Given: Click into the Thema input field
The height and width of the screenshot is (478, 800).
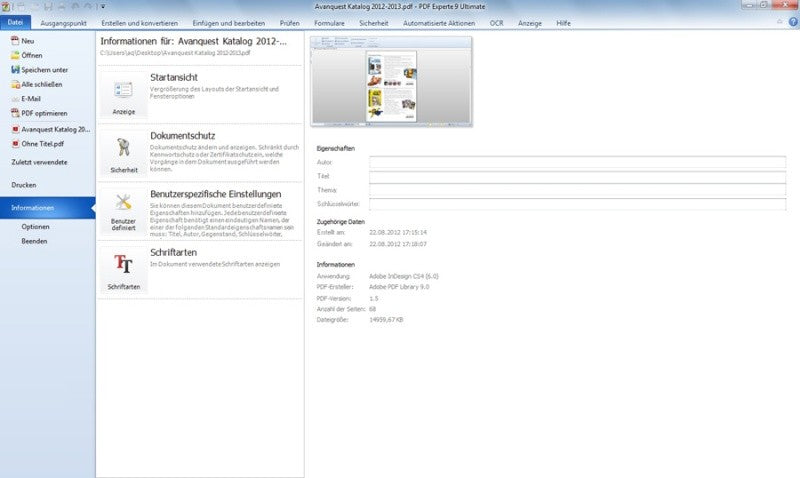Looking at the screenshot, I should (x=578, y=190).
